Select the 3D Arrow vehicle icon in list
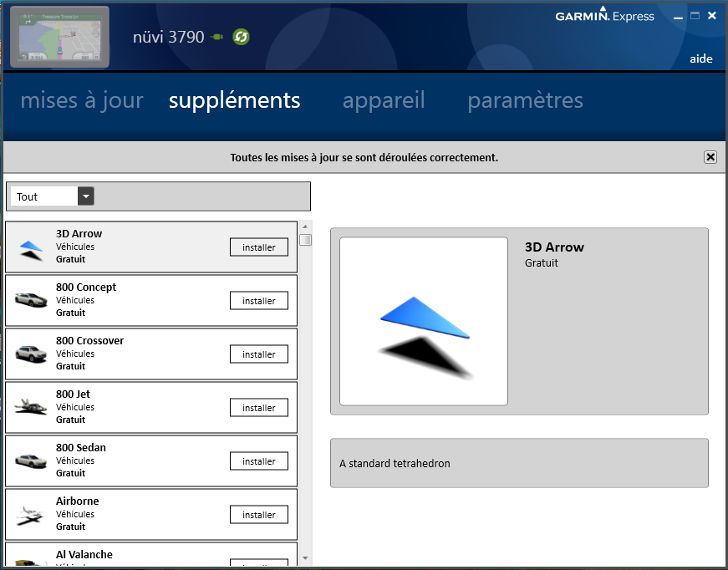The width and height of the screenshot is (728, 570). 31,247
